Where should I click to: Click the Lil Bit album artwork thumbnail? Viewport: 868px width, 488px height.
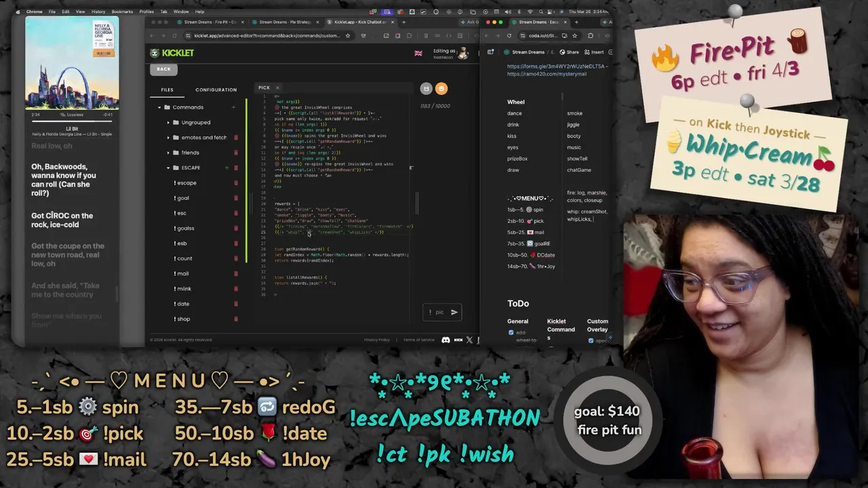72,64
